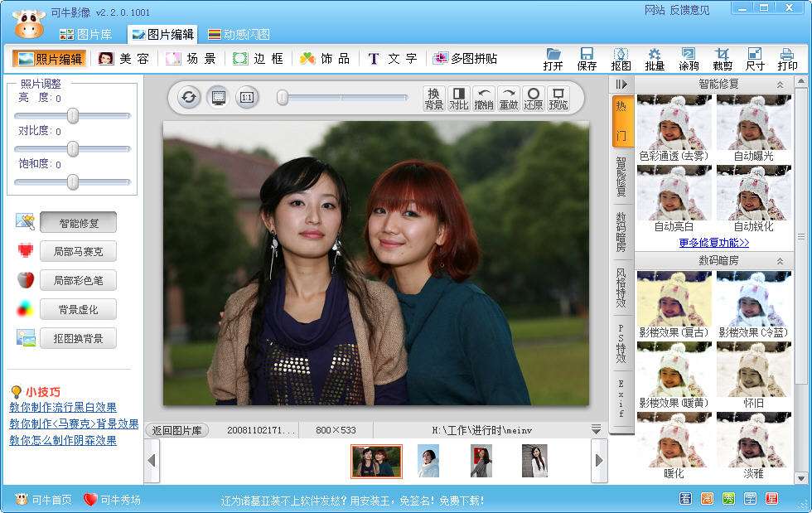This screenshot has height=513, width=812.
Task: Open the 尺寸 resize tool
Action: pyautogui.click(x=755, y=58)
